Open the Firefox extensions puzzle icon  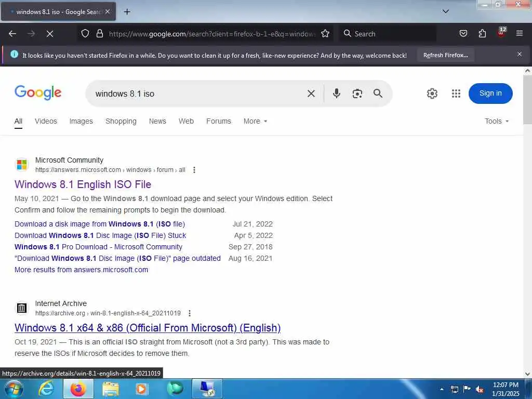(x=482, y=33)
